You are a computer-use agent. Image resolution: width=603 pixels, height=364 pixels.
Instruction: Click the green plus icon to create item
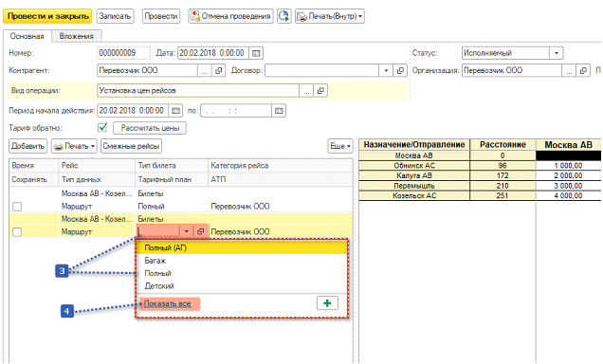327,303
